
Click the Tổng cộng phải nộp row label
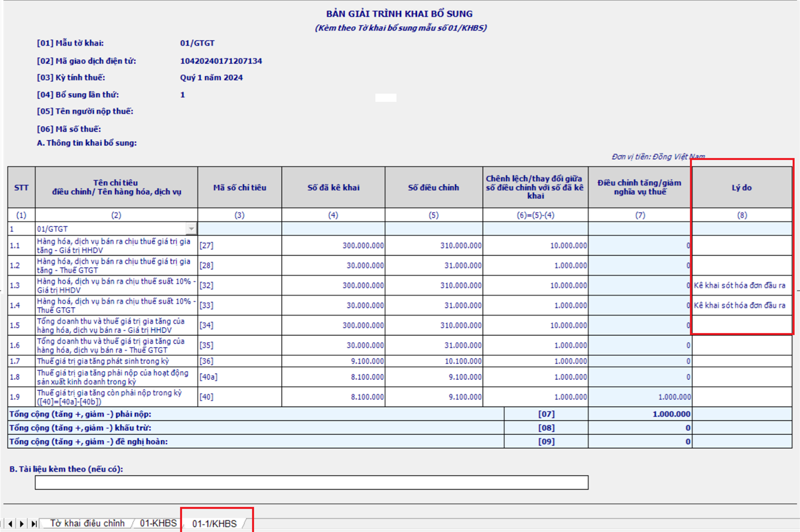pyautogui.click(x=80, y=414)
